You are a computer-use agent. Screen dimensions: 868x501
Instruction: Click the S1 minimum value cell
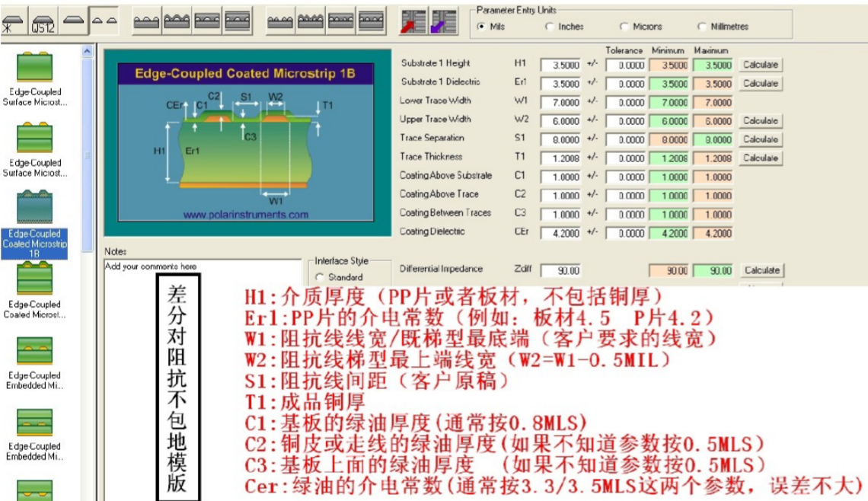click(669, 140)
